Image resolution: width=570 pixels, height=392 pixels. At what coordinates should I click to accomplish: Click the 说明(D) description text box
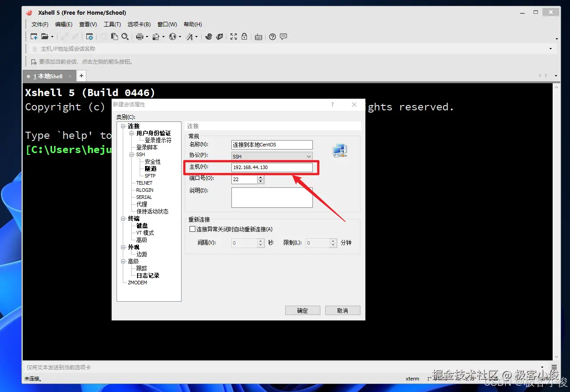point(272,198)
